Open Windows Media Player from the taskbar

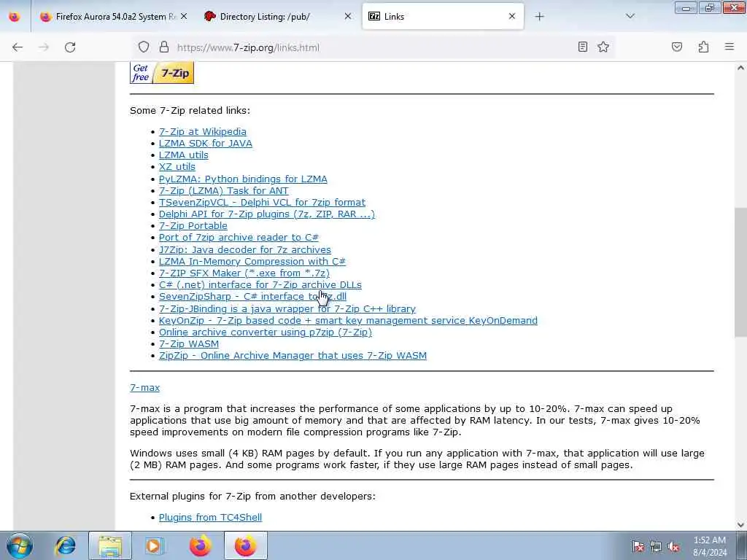coord(155,545)
